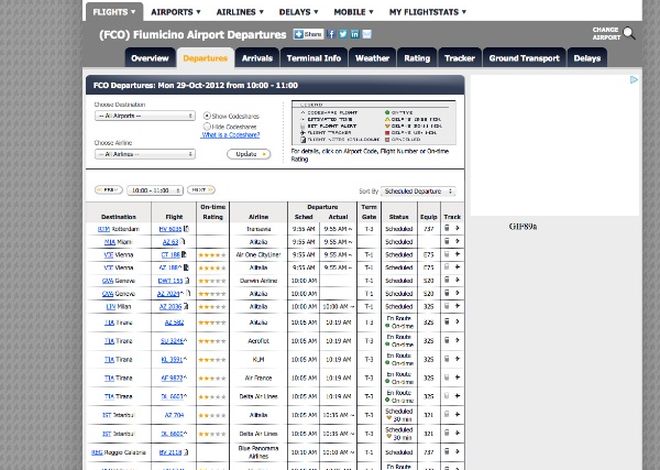Share the page on Twitter
This screenshot has height=470, width=660.
click(343, 35)
